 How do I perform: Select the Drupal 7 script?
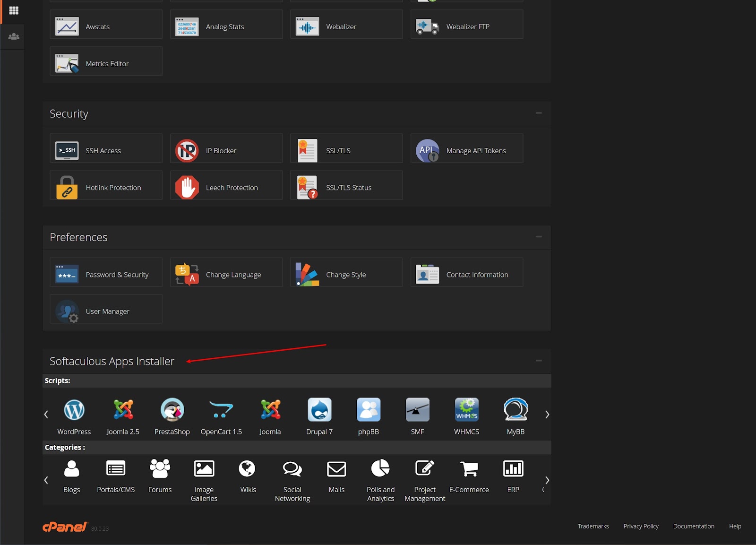[319, 416]
